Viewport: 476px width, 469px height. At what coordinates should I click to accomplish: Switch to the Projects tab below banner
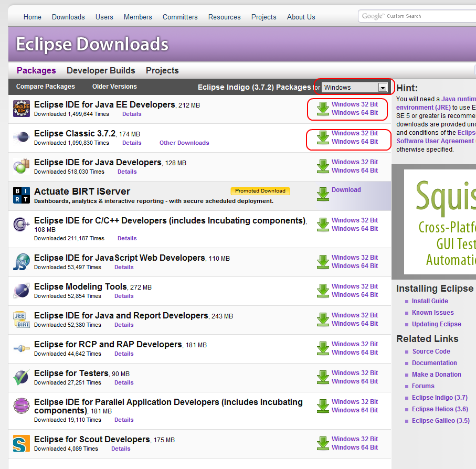click(x=162, y=70)
